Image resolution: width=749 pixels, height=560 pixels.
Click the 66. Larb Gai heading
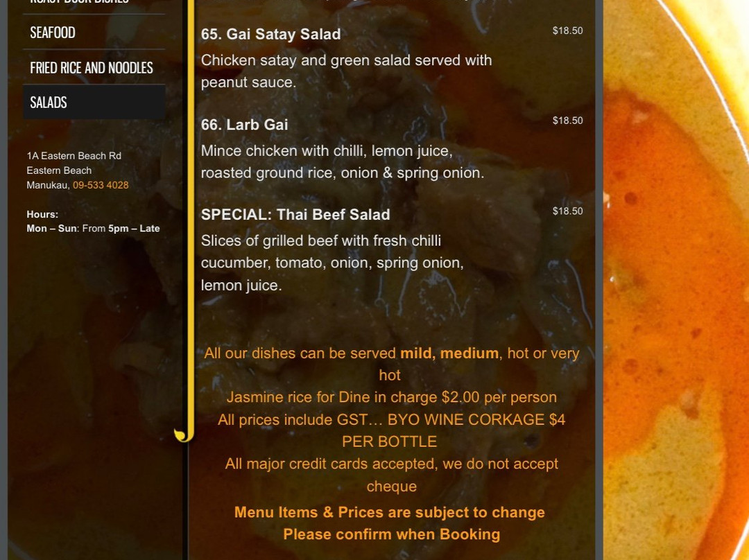click(245, 125)
